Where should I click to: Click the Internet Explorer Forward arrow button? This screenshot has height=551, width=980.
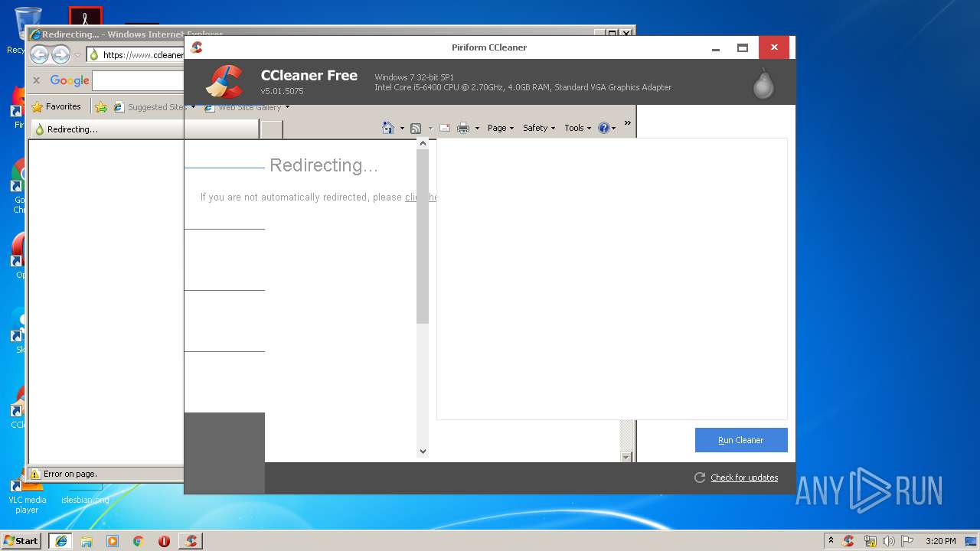tap(60, 54)
